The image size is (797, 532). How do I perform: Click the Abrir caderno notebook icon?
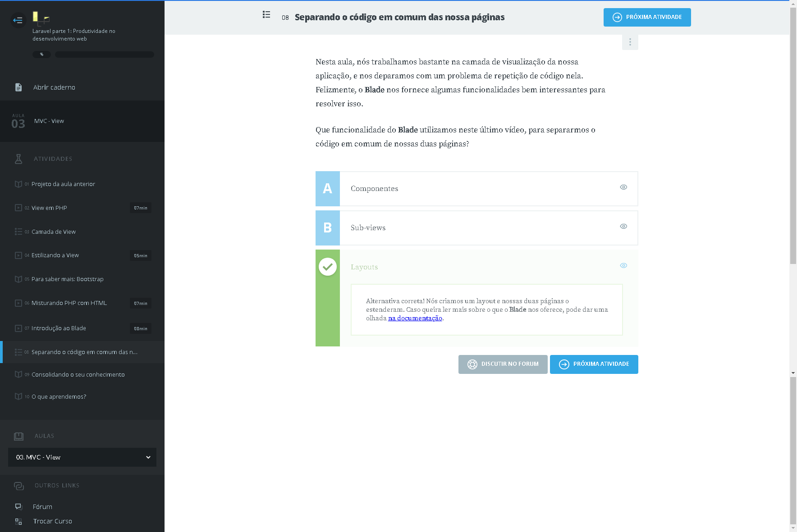18,87
